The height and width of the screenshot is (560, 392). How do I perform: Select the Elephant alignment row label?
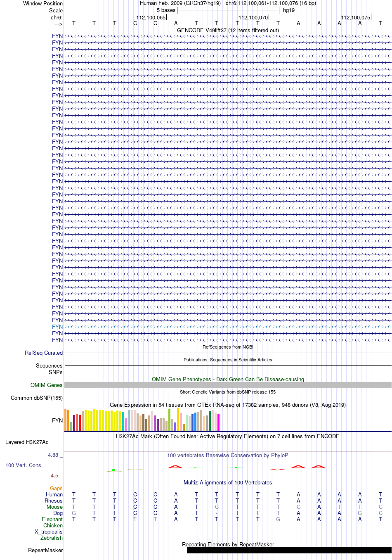[x=52, y=519]
